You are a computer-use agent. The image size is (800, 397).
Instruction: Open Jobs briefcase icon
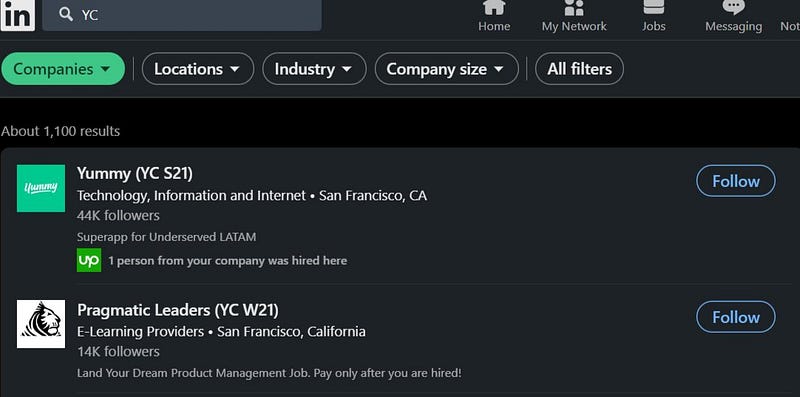click(x=654, y=7)
